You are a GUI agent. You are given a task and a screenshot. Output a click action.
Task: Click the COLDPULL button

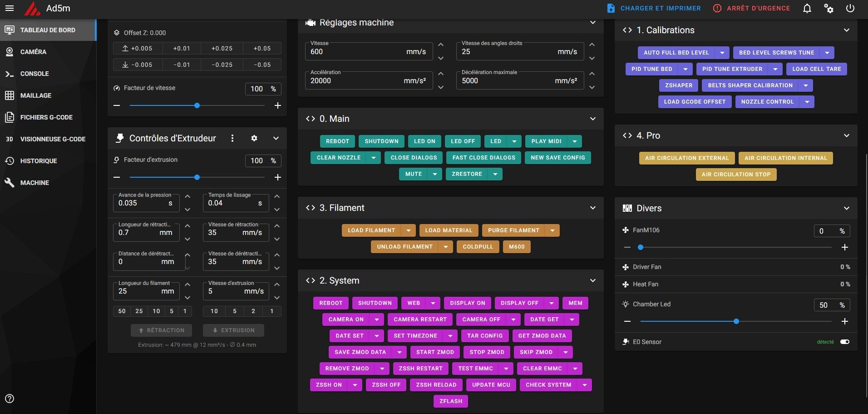pos(478,247)
